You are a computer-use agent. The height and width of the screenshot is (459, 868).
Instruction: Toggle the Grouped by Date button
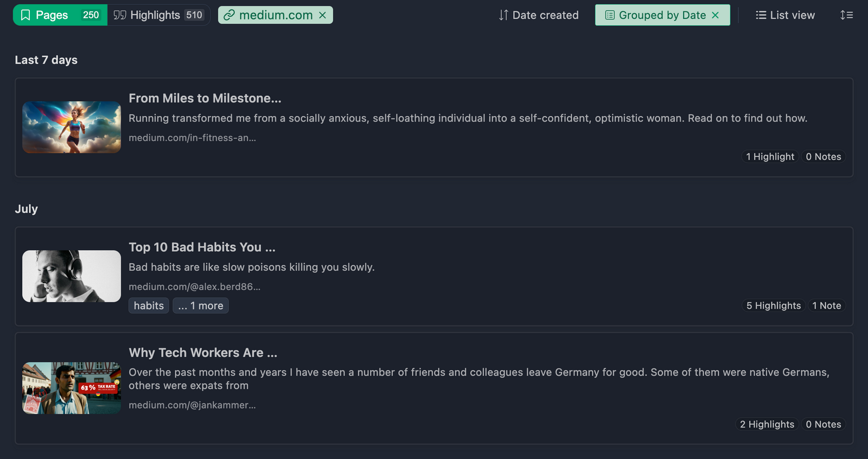point(655,15)
